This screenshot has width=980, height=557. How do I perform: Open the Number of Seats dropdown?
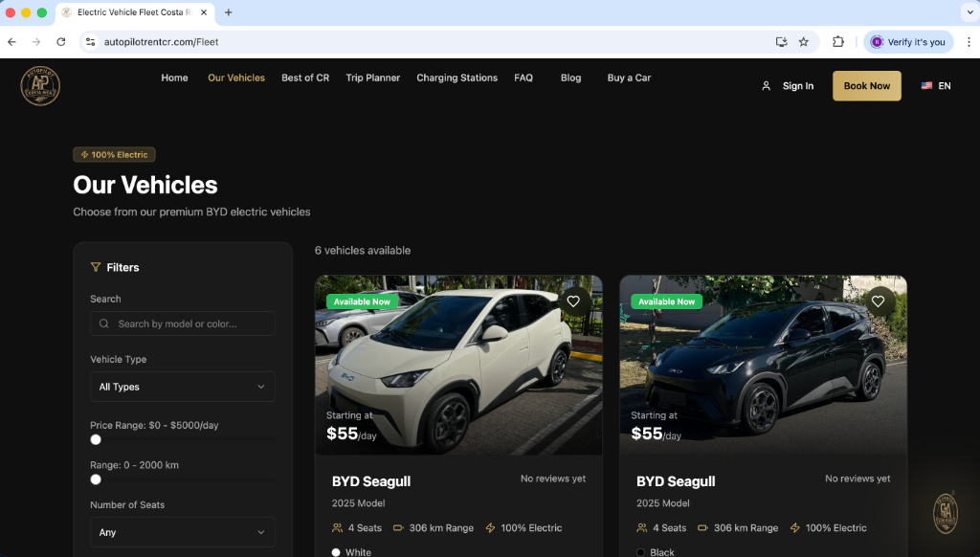click(183, 532)
